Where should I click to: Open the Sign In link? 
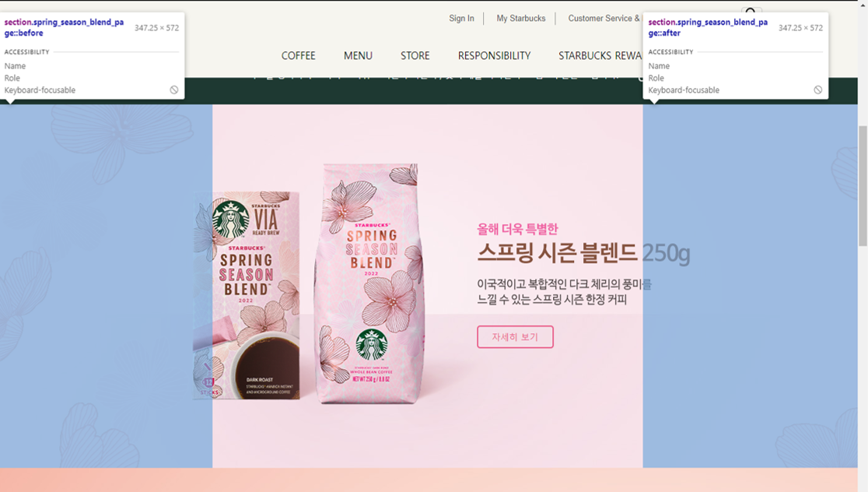pos(461,18)
